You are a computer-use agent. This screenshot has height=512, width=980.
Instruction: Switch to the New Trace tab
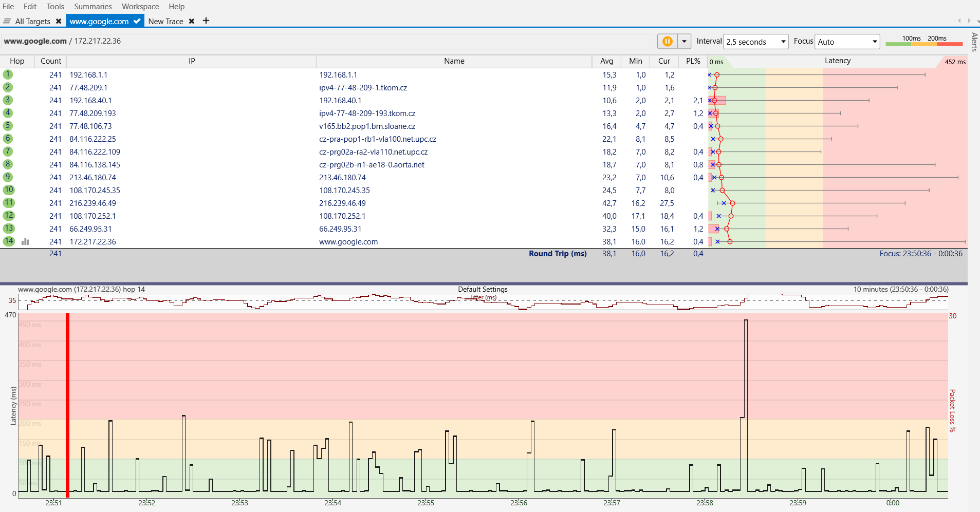tap(165, 21)
